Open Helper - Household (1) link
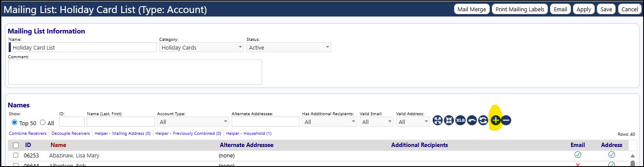The image size is (644, 167). point(249,134)
